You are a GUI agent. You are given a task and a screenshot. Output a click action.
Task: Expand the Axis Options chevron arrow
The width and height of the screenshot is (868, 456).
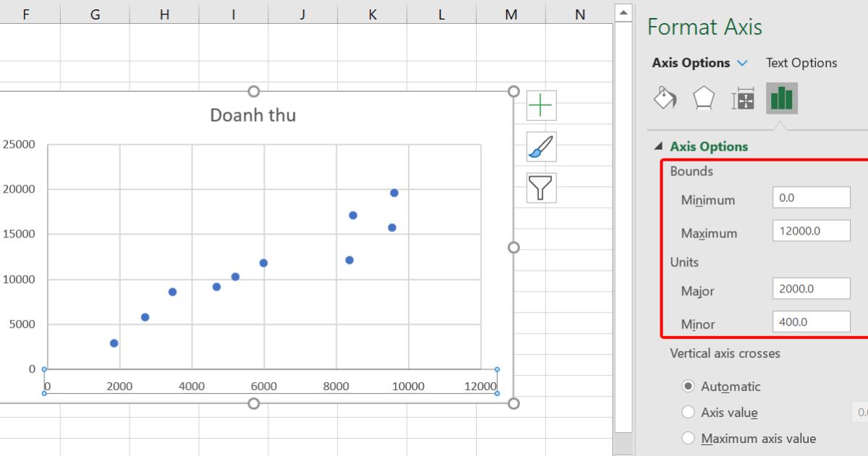pyautogui.click(x=659, y=145)
